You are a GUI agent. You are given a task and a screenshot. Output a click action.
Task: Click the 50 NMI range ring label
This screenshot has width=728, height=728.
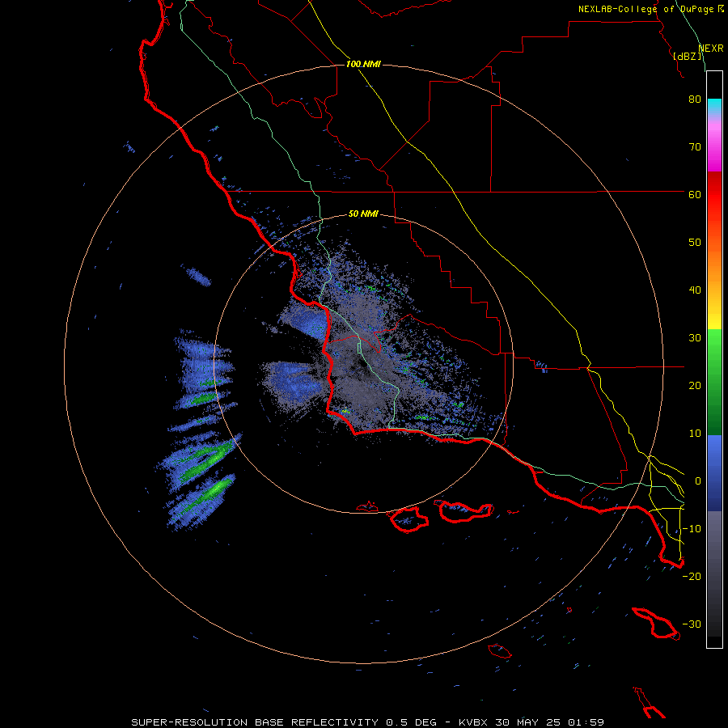363,214
